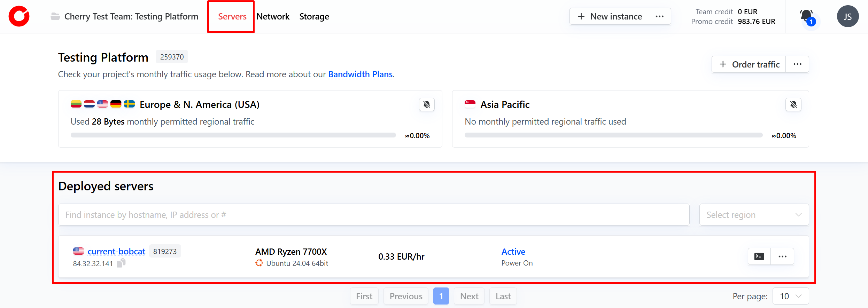Toggle Asia Pacific traffic notification bell
Image resolution: width=868 pixels, height=308 pixels.
[793, 104]
